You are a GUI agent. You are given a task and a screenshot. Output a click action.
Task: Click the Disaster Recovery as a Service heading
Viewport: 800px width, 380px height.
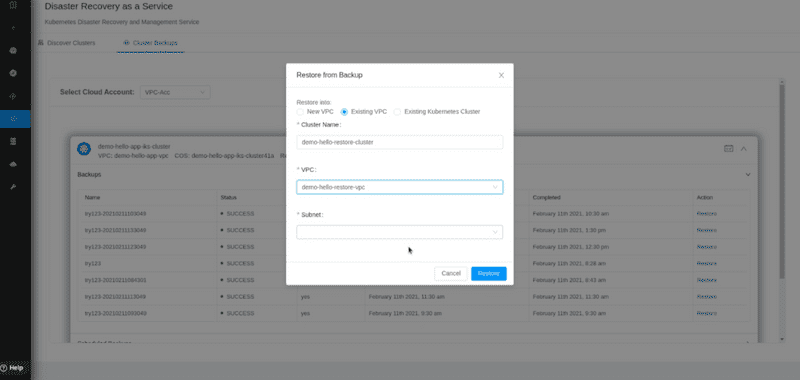click(109, 7)
